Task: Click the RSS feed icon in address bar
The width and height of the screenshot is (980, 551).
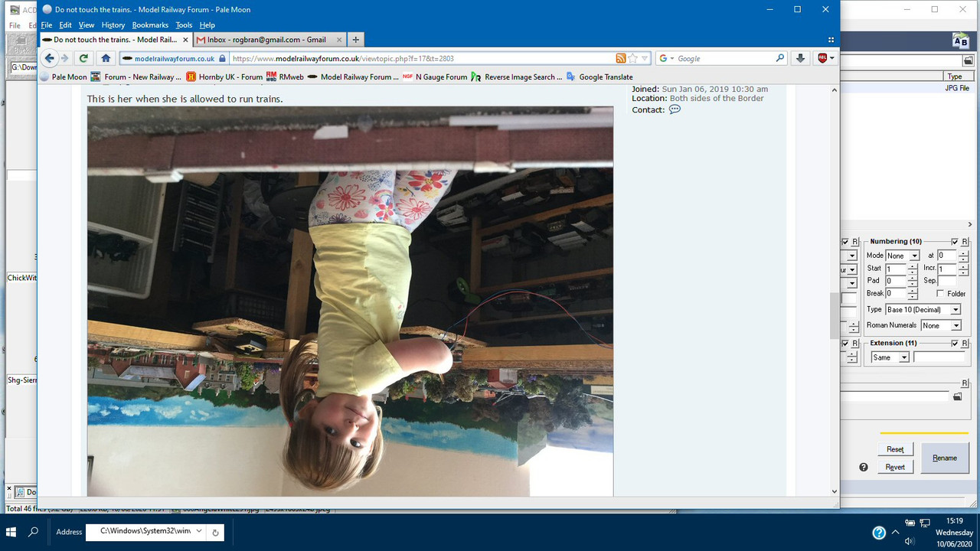Action: pos(621,58)
